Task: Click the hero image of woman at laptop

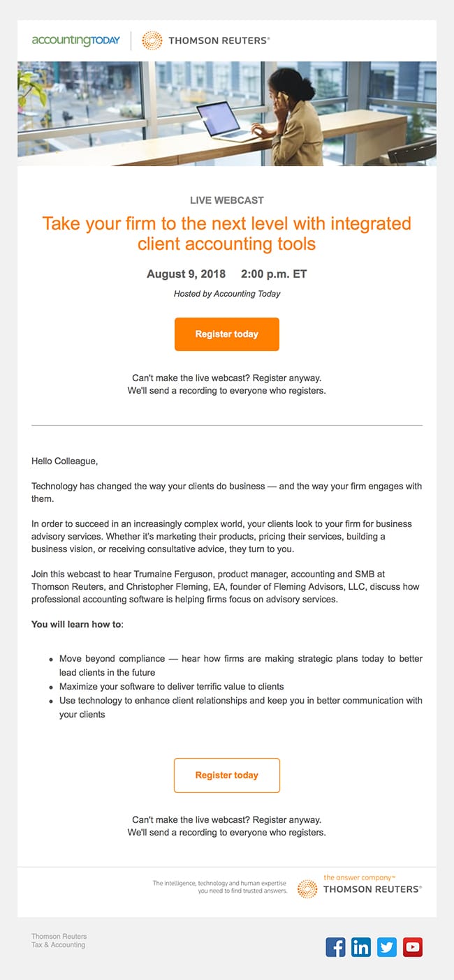Action: pos(227,114)
